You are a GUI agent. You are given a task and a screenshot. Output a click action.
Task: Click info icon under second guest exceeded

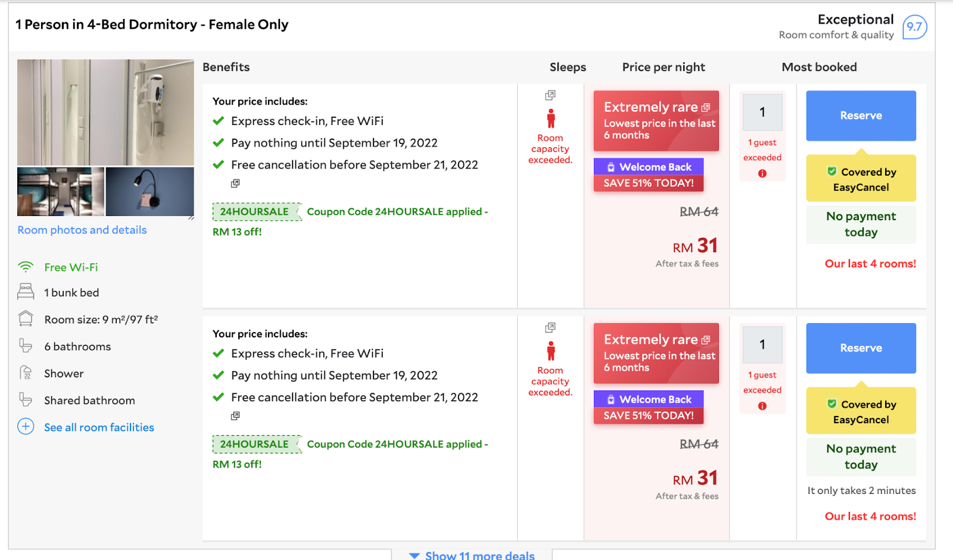click(x=762, y=406)
